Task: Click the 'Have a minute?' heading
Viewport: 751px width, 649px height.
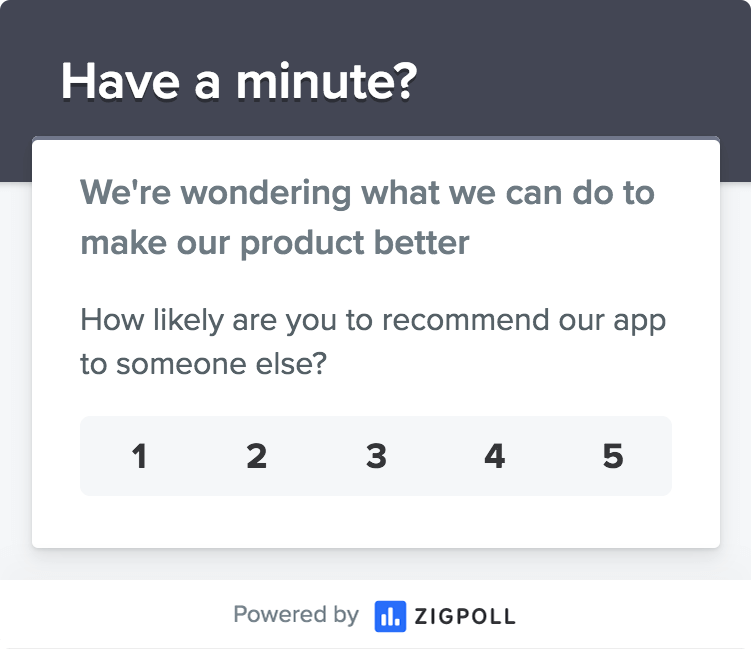Action: 239,81
